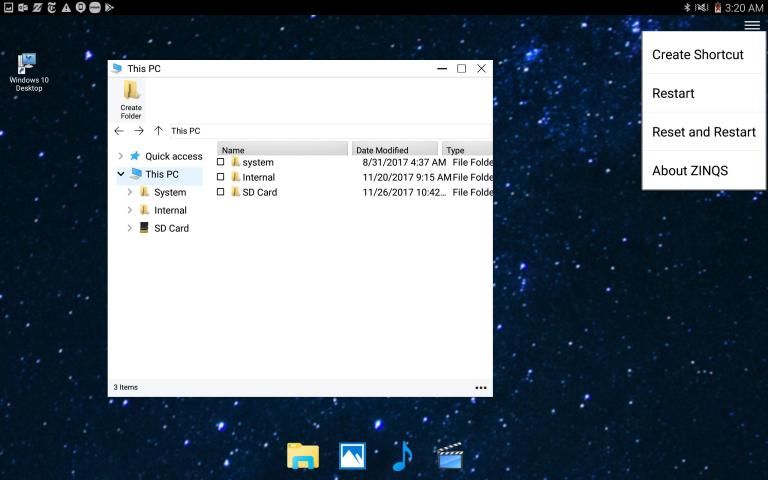Open the three-dot status bar options

pyautogui.click(x=481, y=387)
